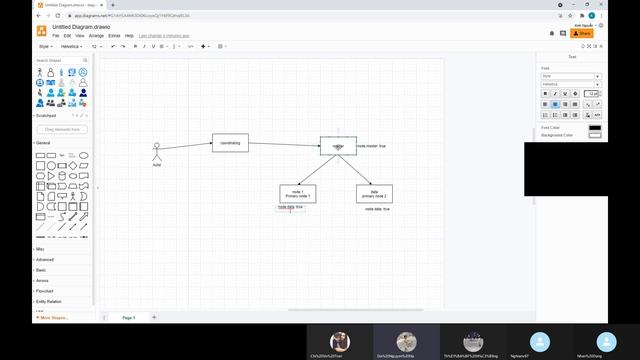The width and height of the screenshot is (640, 360).
Task: Open the Extras menu
Action: 114,36
